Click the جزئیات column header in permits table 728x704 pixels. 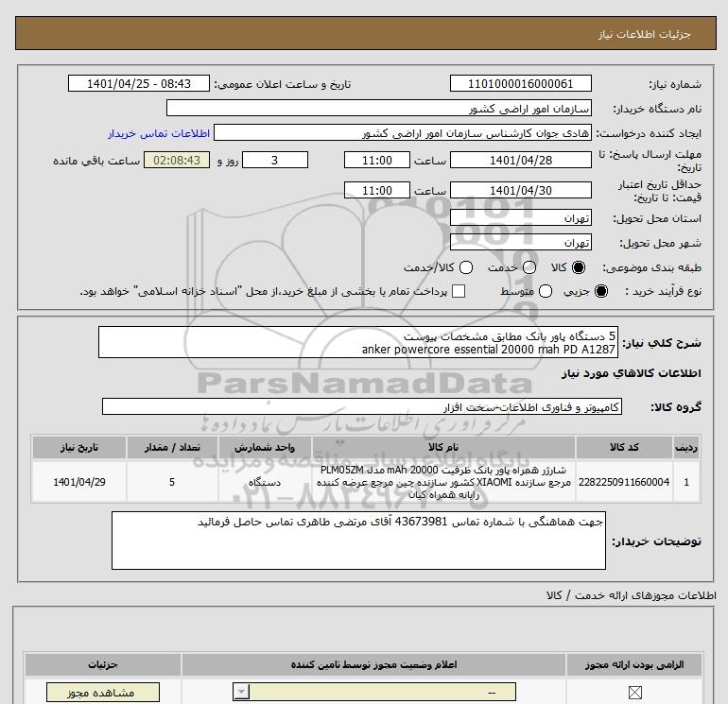[103, 665]
